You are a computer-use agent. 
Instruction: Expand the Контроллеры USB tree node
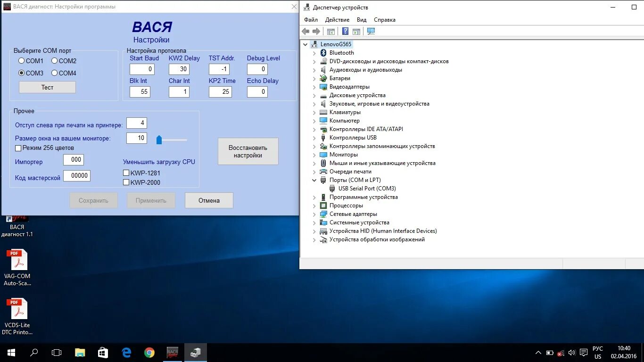tap(314, 138)
